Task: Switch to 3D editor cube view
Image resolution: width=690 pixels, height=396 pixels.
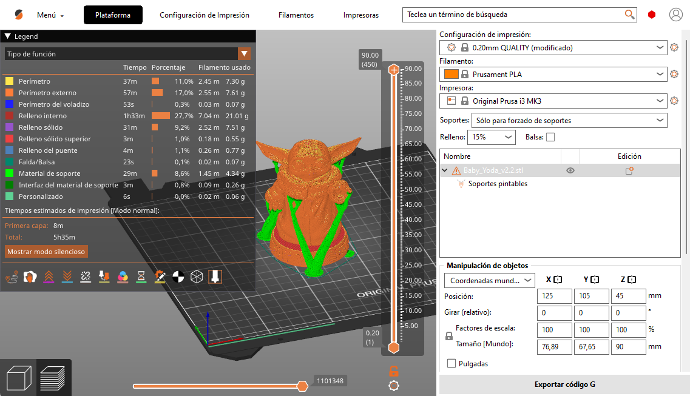Action: [x=19, y=378]
